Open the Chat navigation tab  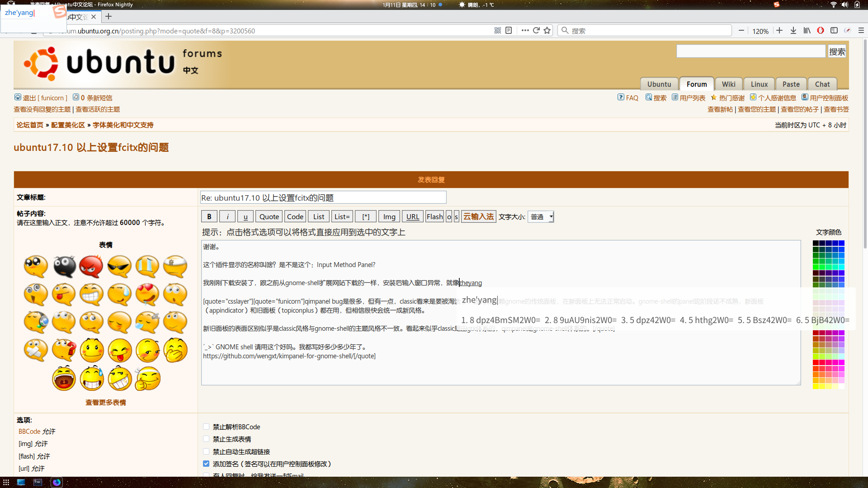click(x=822, y=84)
